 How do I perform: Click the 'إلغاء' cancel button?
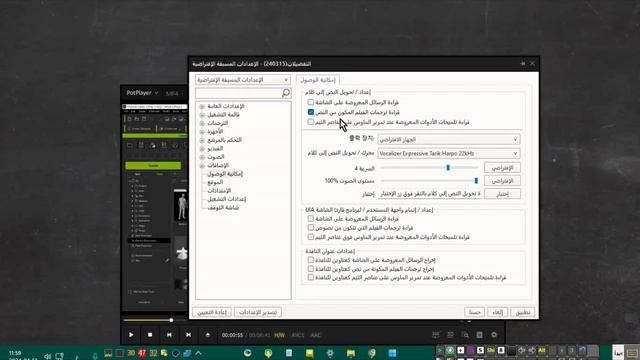pyautogui.click(x=498, y=312)
